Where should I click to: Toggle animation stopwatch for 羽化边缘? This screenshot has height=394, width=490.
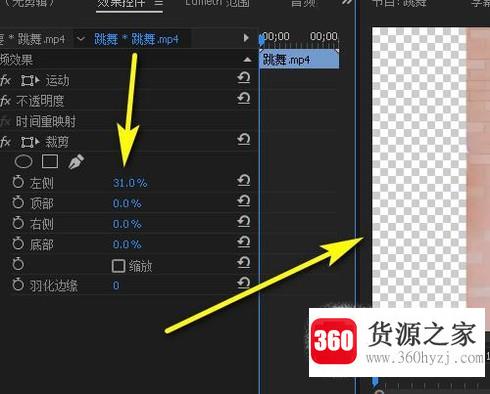pos(18,285)
